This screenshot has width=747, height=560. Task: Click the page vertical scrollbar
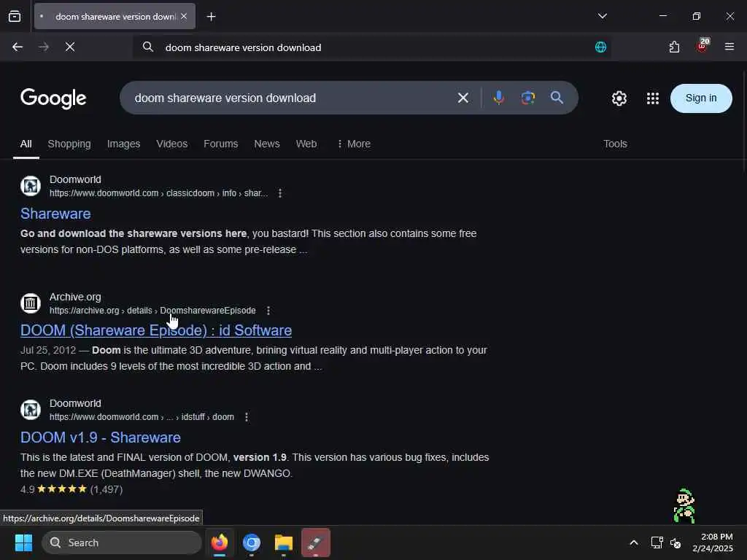[744, 122]
